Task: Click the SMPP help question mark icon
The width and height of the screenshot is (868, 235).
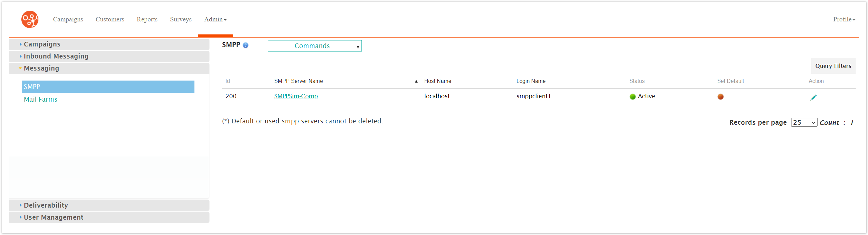Action: tap(245, 45)
